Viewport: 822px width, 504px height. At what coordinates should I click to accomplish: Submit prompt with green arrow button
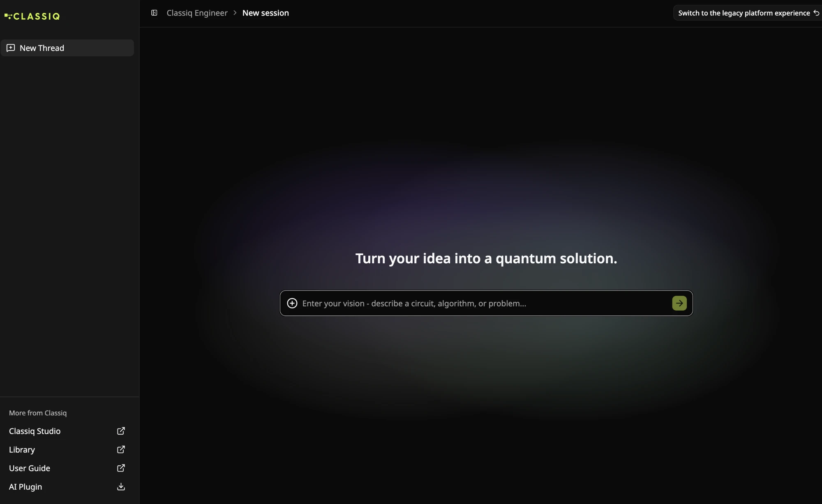pyautogui.click(x=679, y=303)
